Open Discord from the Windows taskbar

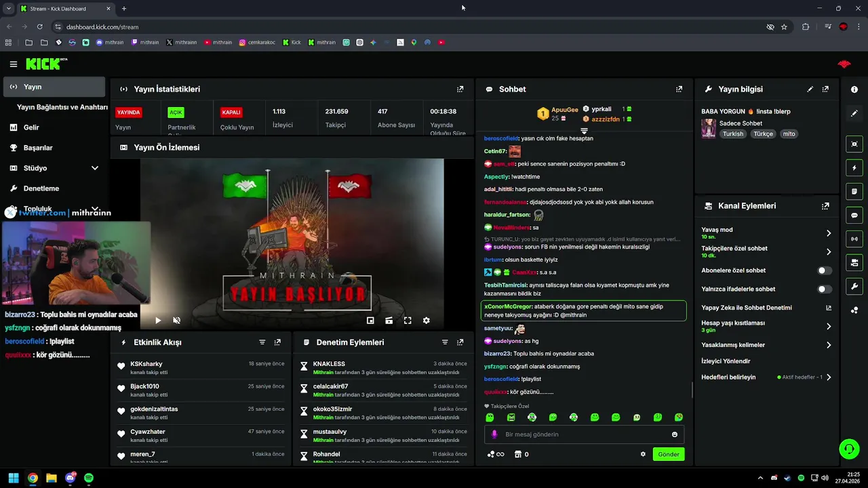pyautogui.click(x=71, y=478)
